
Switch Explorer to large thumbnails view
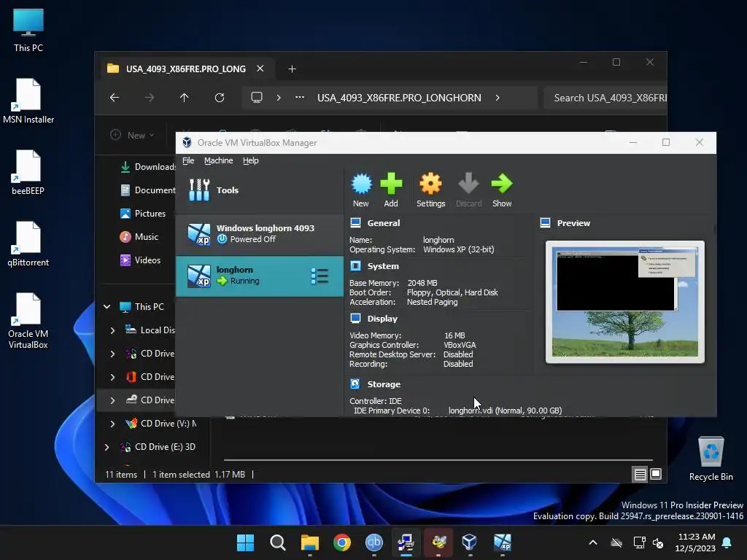656,474
